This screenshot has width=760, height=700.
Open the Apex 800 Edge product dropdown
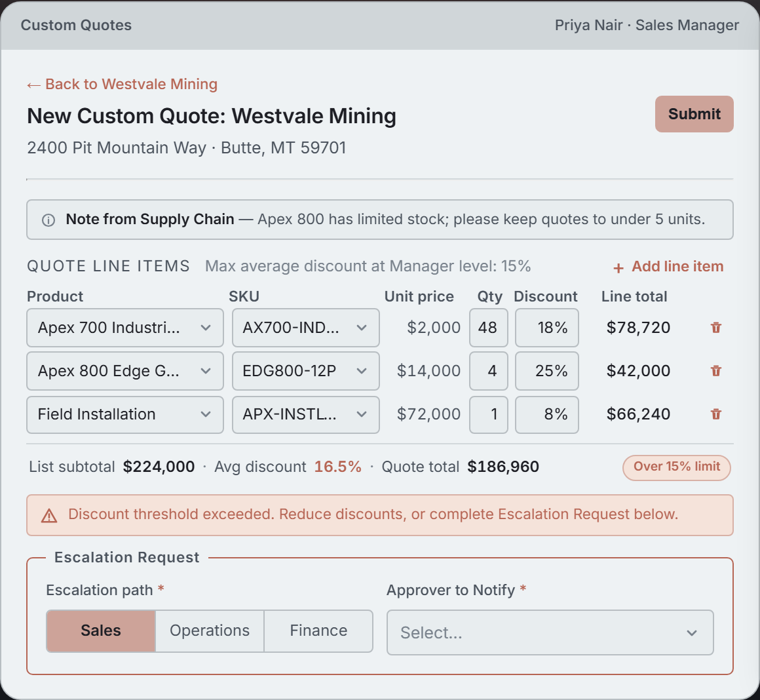(125, 371)
